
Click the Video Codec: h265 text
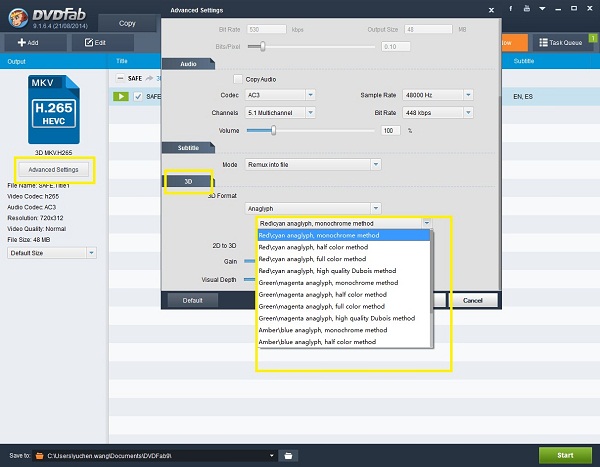tap(33, 196)
